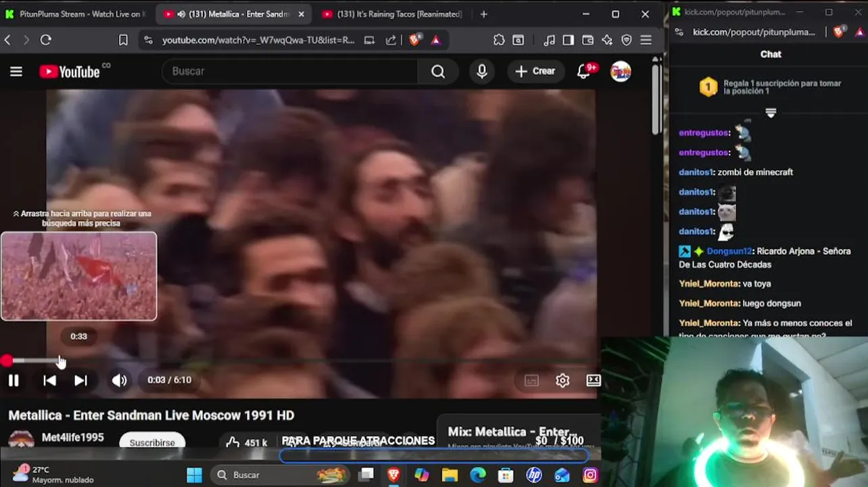
Task: Click the Kick chat popout URL bar
Action: pyautogui.click(x=754, y=32)
